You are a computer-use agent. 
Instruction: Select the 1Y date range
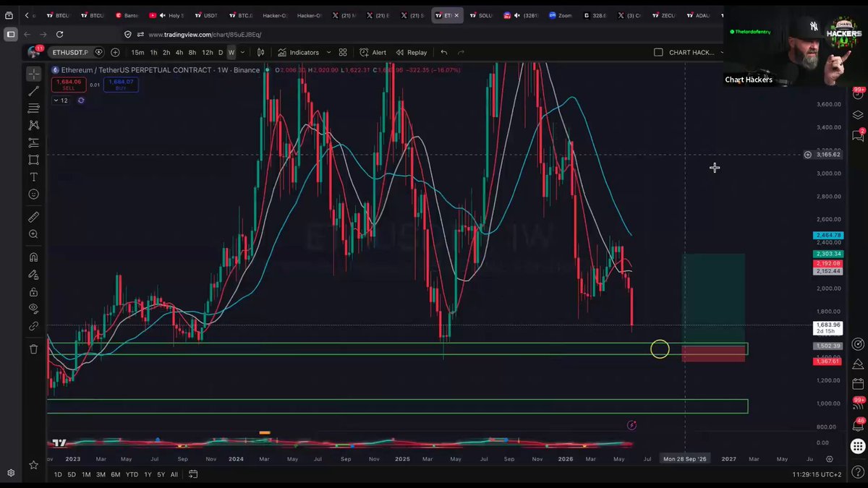click(x=148, y=474)
